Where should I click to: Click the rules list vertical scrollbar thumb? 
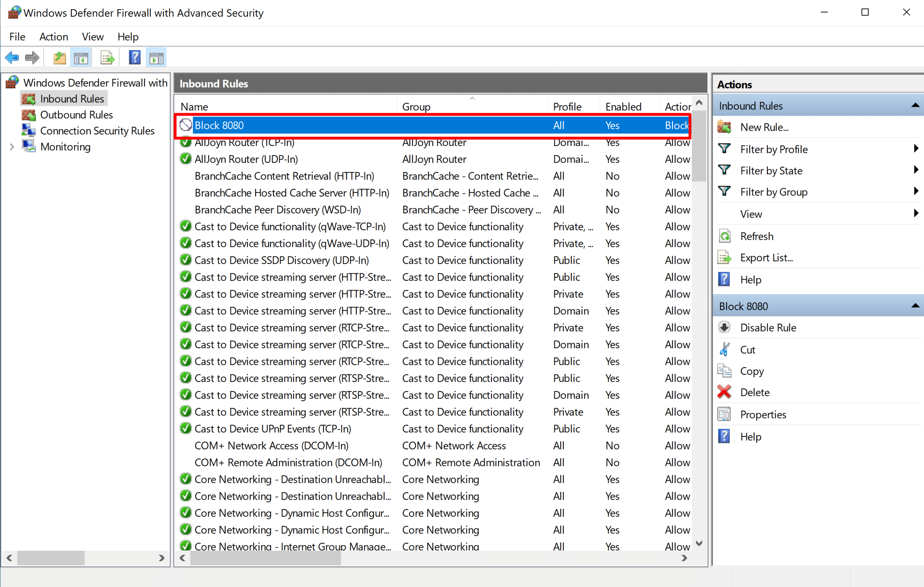tap(699, 146)
